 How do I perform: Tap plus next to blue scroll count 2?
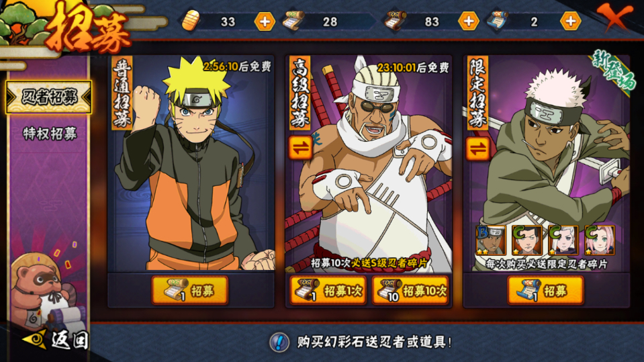click(x=571, y=21)
